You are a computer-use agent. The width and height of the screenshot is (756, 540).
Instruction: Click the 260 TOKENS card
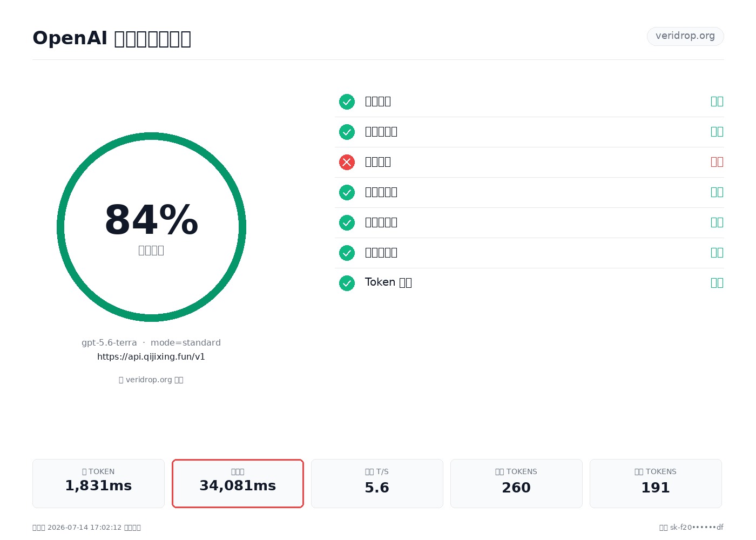click(x=516, y=483)
